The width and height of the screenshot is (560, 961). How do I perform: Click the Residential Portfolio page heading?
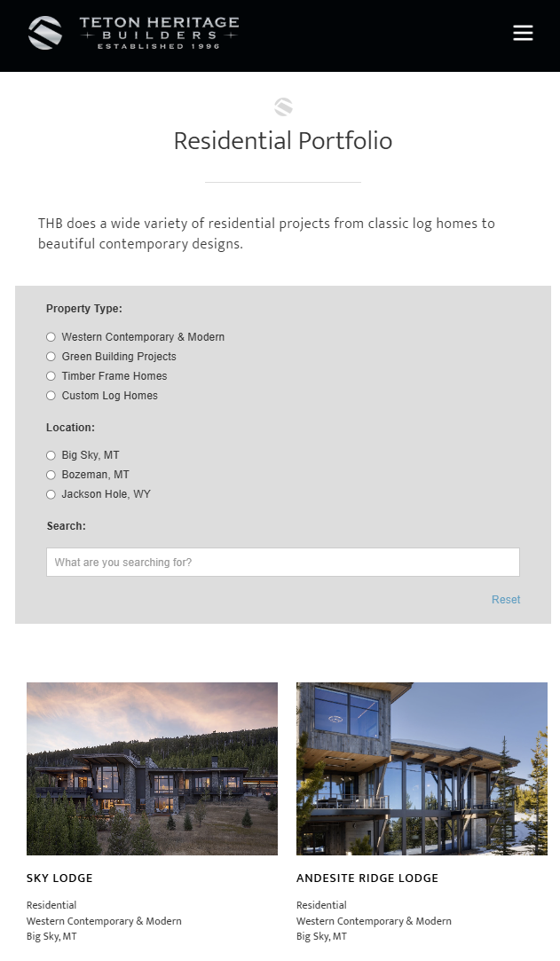[x=282, y=140]
